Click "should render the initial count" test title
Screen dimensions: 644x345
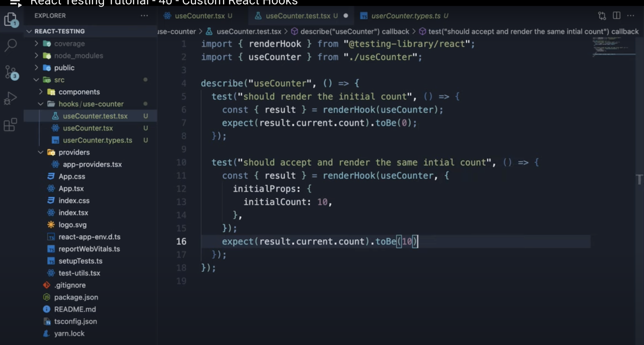pos(325,97)
